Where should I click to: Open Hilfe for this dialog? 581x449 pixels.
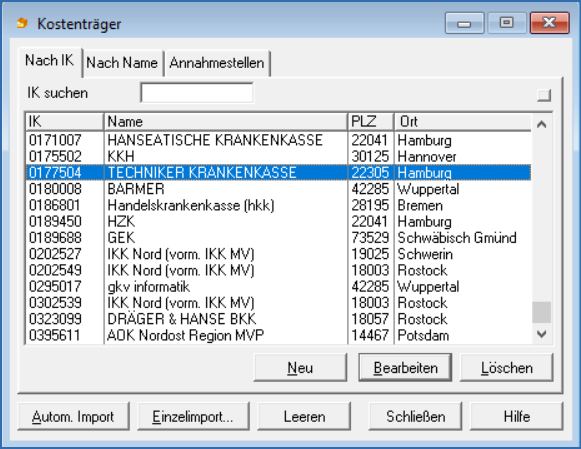[517, 417]
